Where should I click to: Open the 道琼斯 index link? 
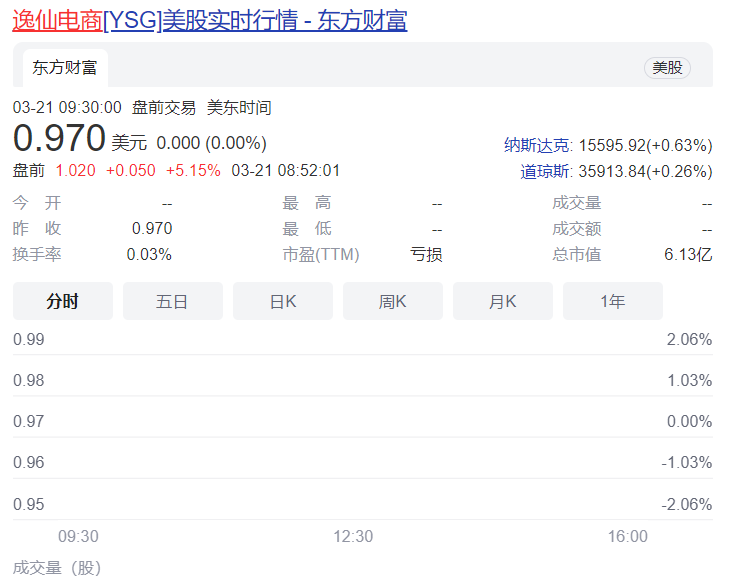[545, 172]
